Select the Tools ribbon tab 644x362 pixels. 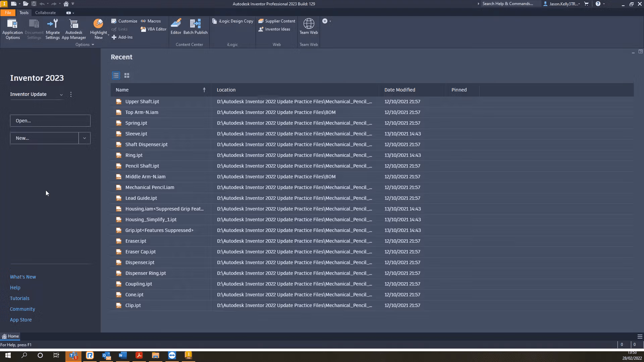(24, 13)
